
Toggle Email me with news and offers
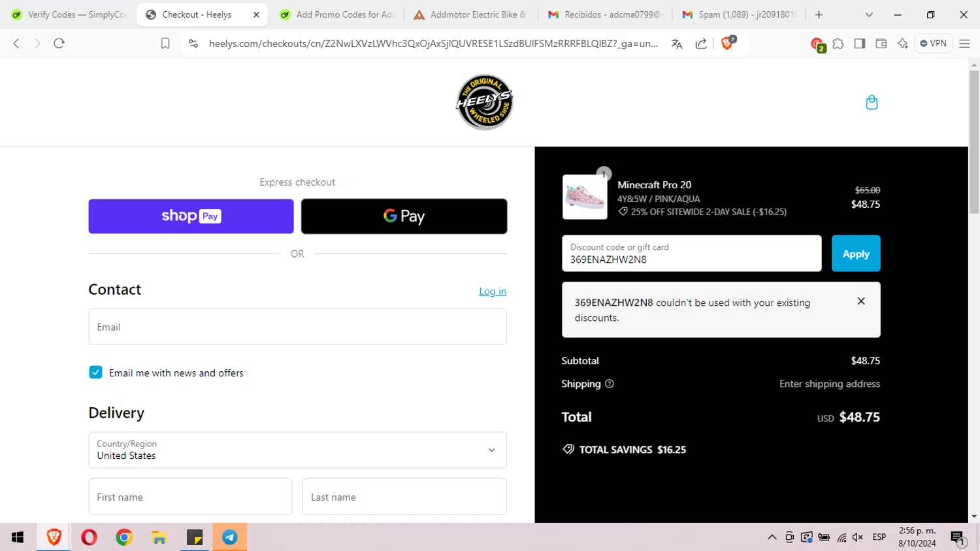coord(95,373)
